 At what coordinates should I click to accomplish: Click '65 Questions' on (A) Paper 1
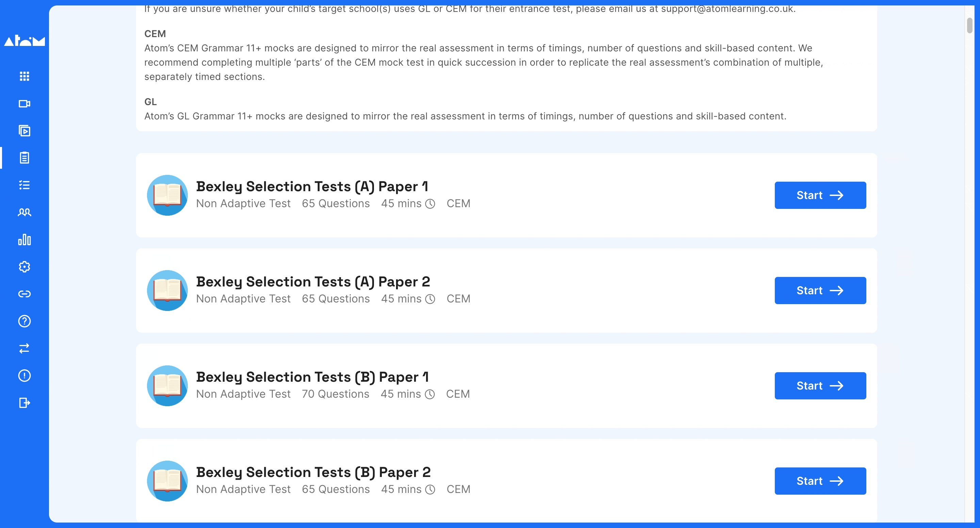pyautogui.click(x=336, y=203)
